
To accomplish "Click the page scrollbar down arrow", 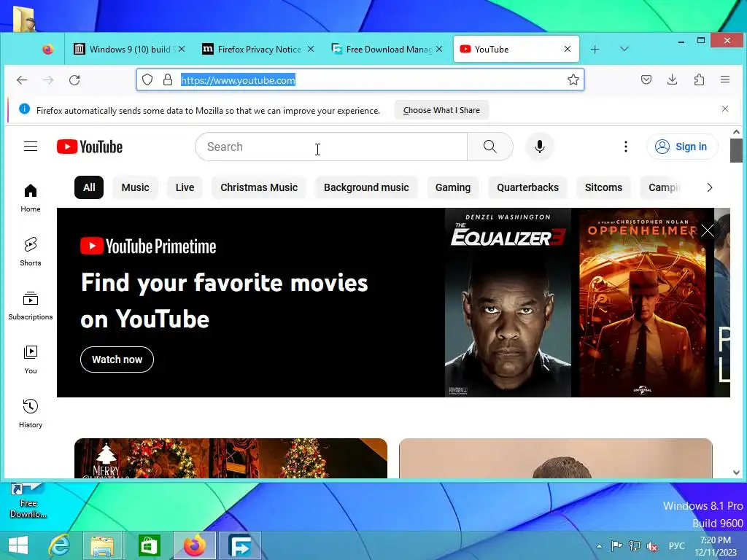I will click(x=736, y=472).
